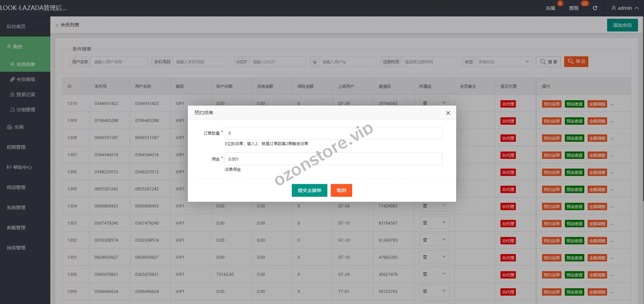Open 帮助中心 sidebar menu
644x304 pixels.
[22, 167]
